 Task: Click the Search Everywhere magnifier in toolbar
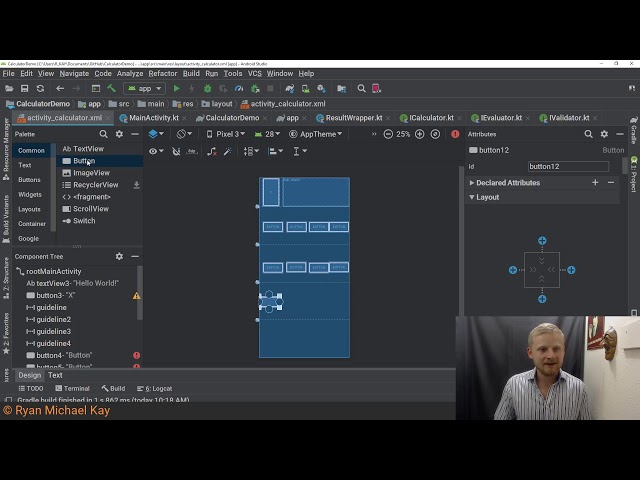pyautogui.click(x=361, y=89)
